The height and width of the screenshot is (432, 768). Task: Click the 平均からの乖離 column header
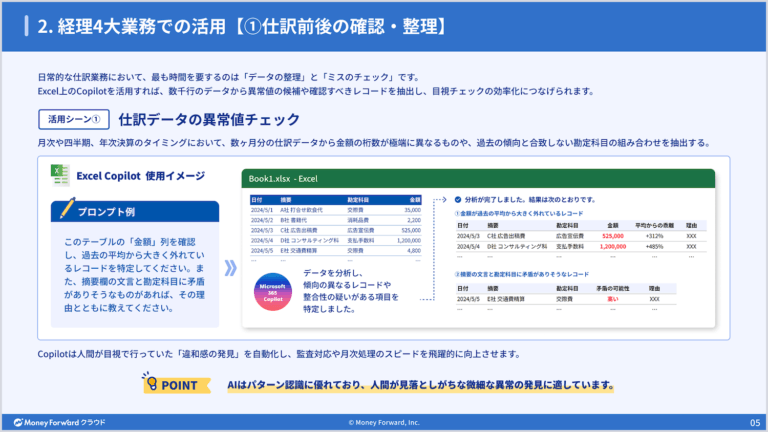654,225
